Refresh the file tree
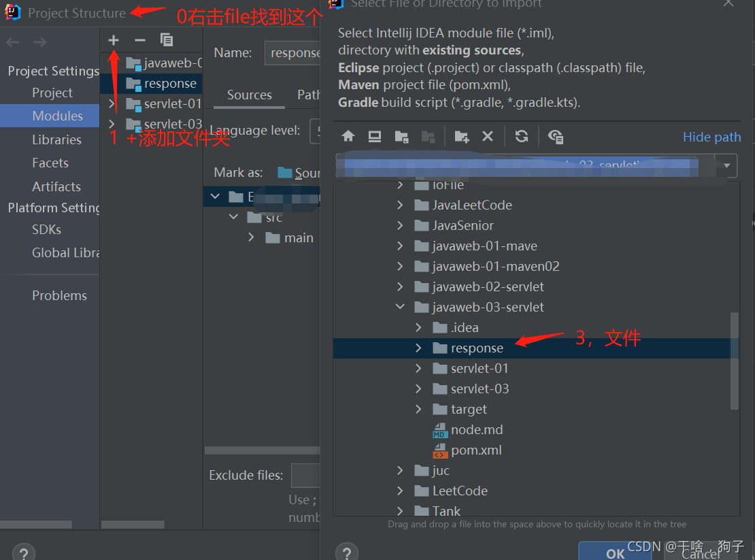The height and width of the screenshot is (560, 755). [x=522, y=137]
